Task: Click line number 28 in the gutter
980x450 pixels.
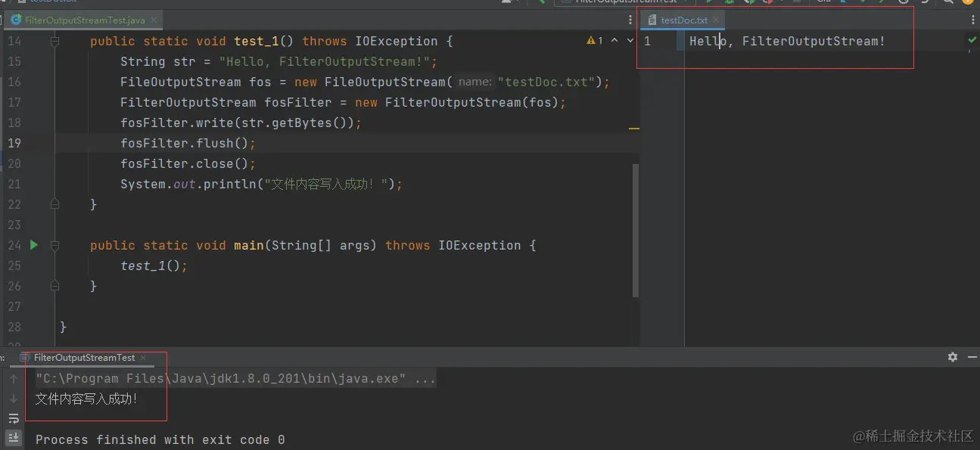Action: click(14, 327)
